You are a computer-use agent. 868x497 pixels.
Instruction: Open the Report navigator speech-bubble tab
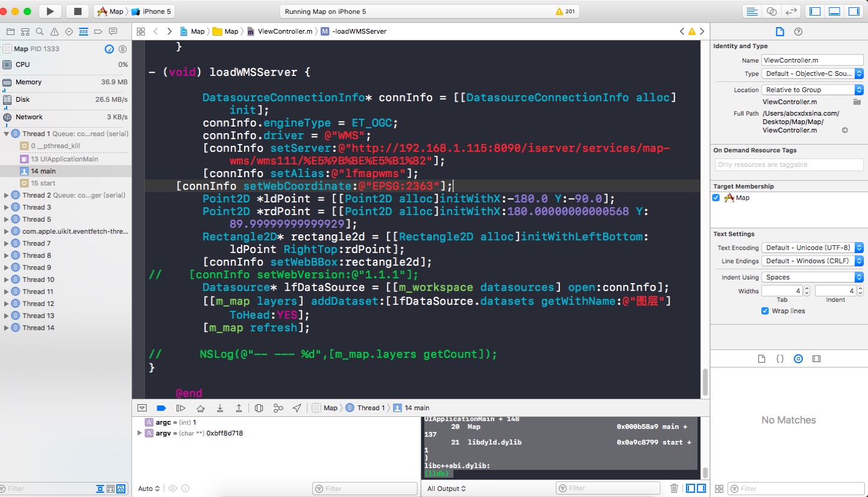[x=113, y=31]
